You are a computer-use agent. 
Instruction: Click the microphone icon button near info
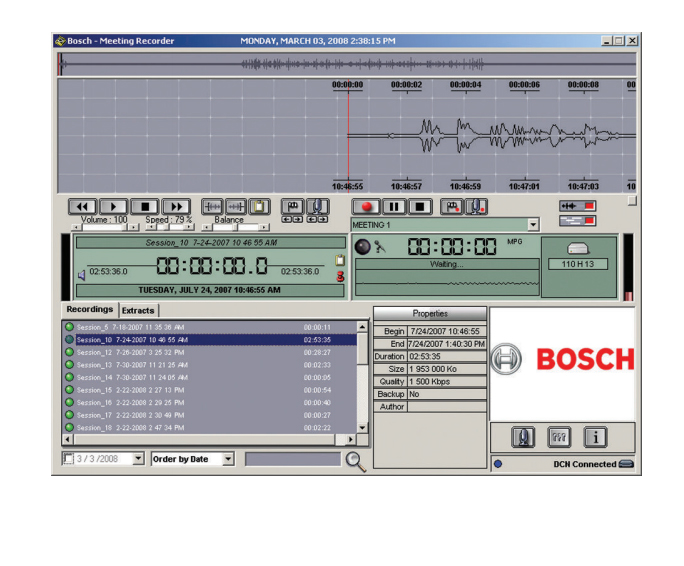click(x=523, y=437)
